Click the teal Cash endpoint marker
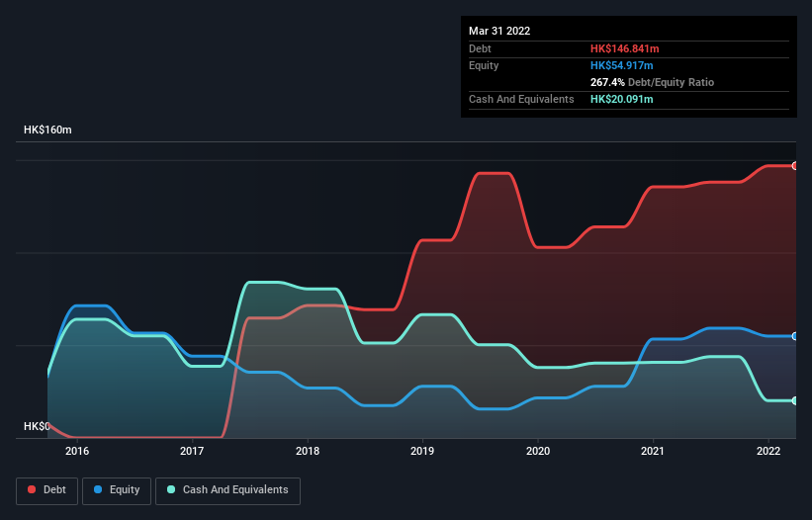 coord(795,401)
